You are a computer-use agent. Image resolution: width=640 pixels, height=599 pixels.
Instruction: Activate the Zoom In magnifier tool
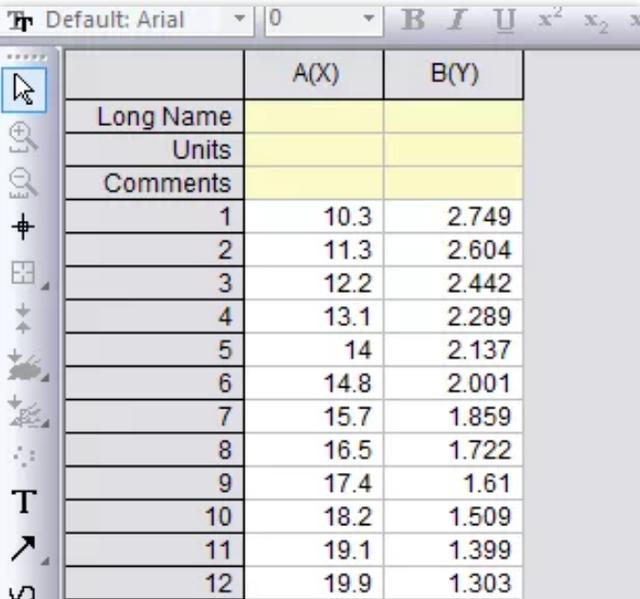23,137
